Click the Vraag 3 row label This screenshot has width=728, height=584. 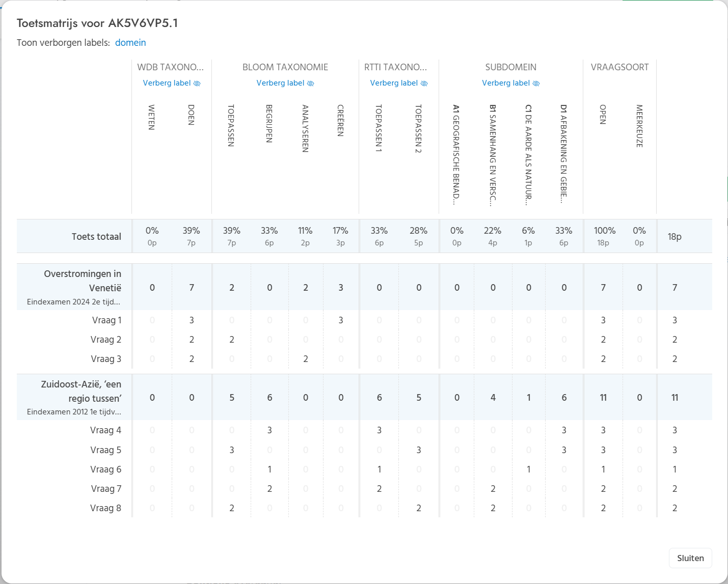coord(106,359)
